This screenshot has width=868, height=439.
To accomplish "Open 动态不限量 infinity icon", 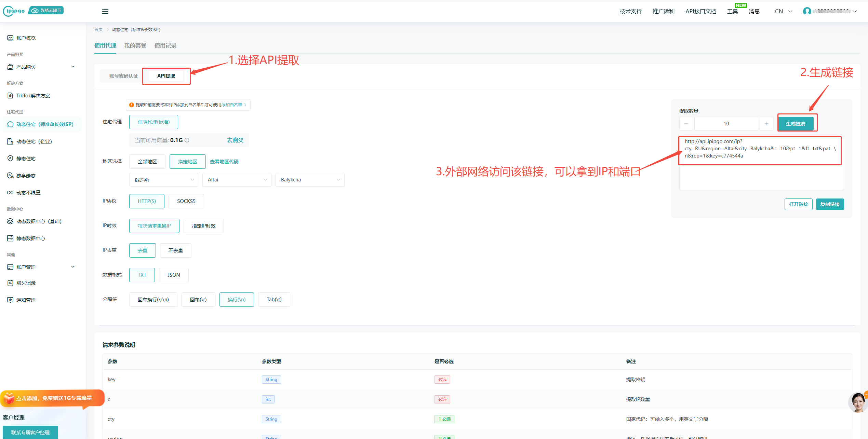I will (x=10, y=193).
